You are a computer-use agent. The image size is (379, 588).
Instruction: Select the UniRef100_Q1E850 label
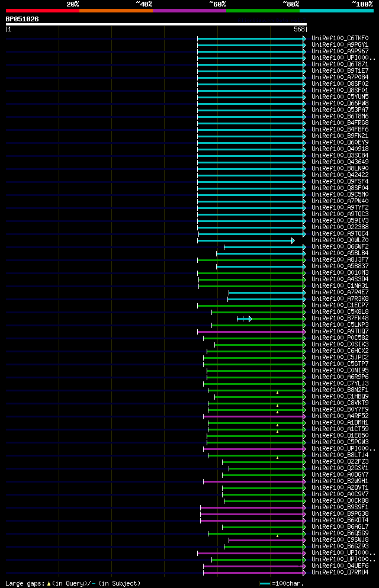click(340, 435)
